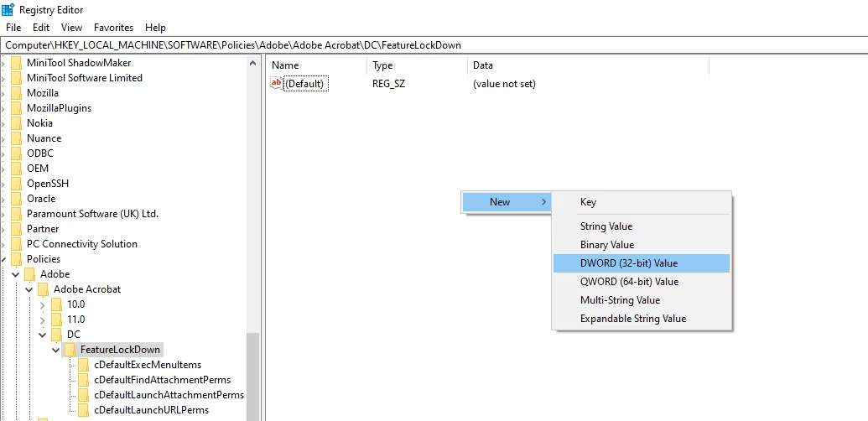Click the Registry Editor app icon in title bar

(x=8, y=10)
